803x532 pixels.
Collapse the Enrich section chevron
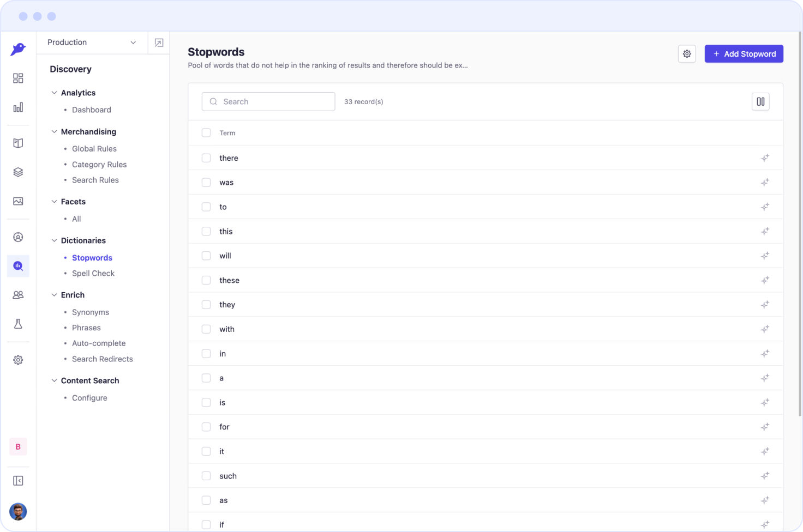pos(54,295)
